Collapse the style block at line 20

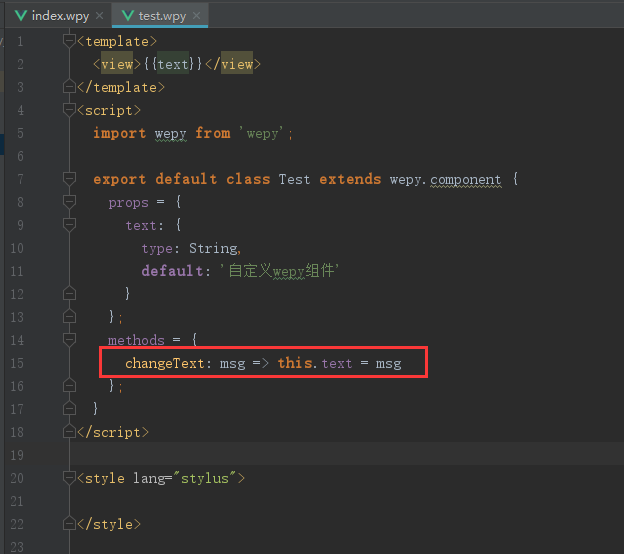click(x=69, y=477)
